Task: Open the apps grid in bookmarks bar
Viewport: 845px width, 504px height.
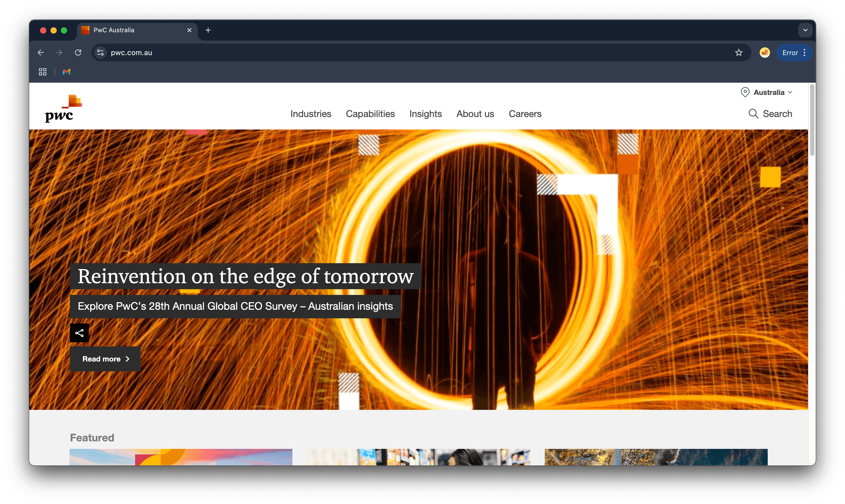Action: click(42, 72)
